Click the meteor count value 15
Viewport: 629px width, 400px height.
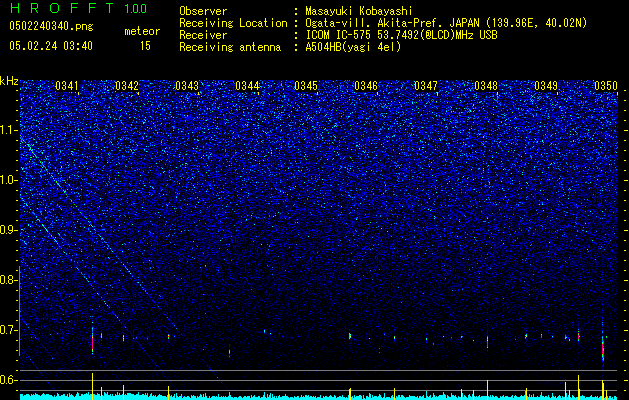(x=145, y=46)
